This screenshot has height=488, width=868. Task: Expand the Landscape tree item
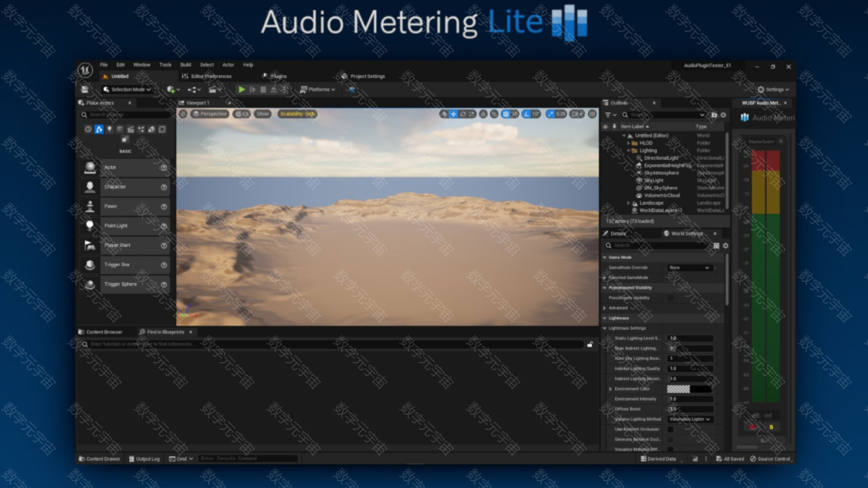click(x=629, y=203)
